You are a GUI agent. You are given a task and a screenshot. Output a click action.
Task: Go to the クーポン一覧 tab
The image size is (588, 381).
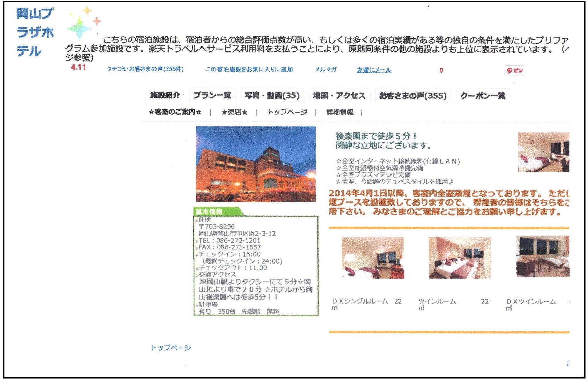click(x=482, y=96)
